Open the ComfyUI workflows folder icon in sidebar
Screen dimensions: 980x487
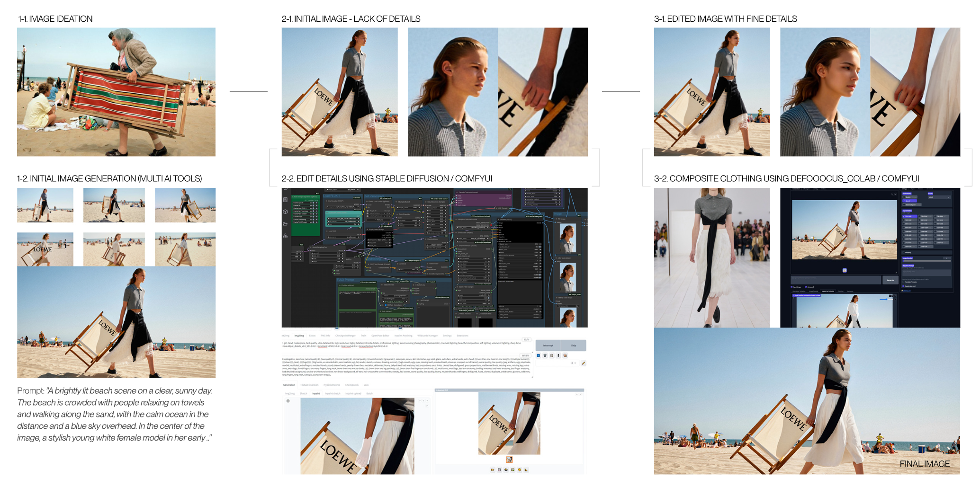point(285,224)
